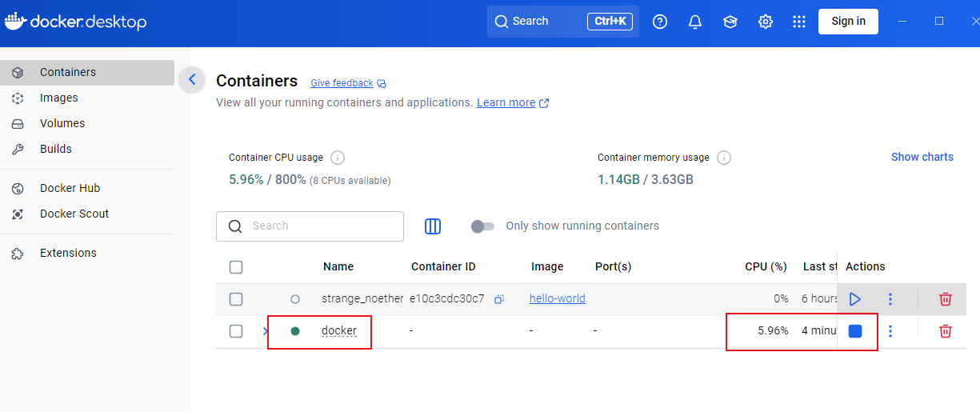Click Container CPU usage info icon
980x412 pixels.
(x=338, y=158)
